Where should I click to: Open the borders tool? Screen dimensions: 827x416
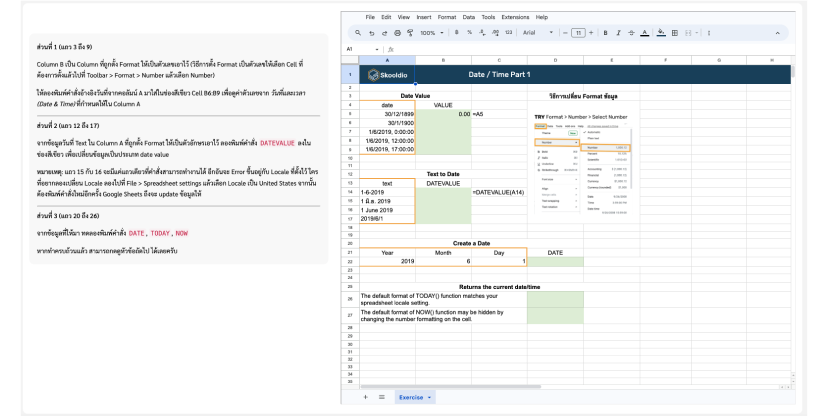[675, 33]
